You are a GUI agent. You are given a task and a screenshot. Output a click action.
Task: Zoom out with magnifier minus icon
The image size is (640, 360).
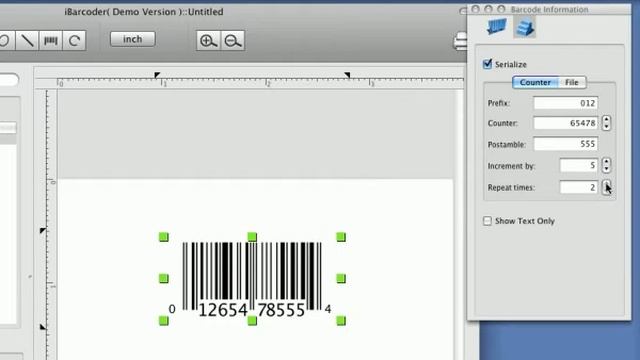pyautogui.click(x=233, y=40)
